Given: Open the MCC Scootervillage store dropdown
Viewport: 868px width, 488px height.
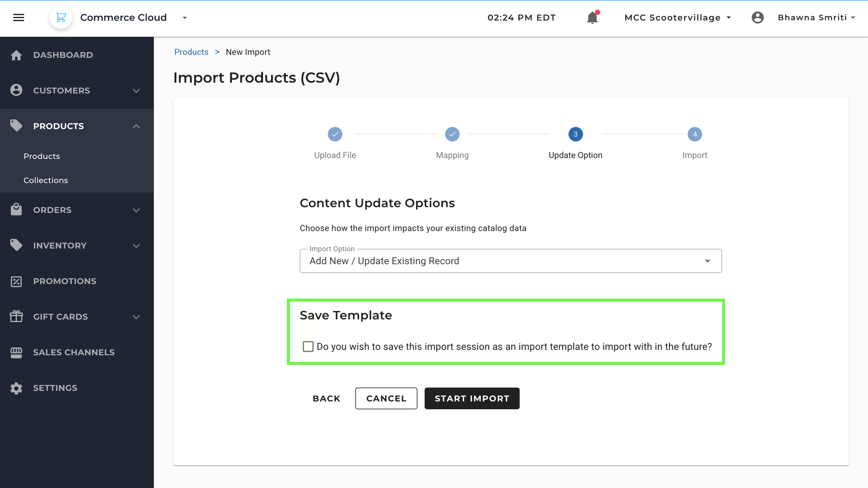Looking at the screenshot, I should [677, 18].
